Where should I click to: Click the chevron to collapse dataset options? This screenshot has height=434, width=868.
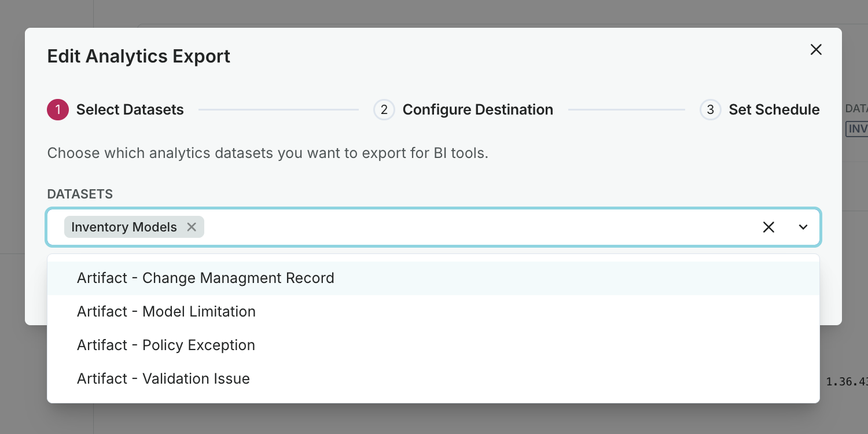click(x=803, y=227)
